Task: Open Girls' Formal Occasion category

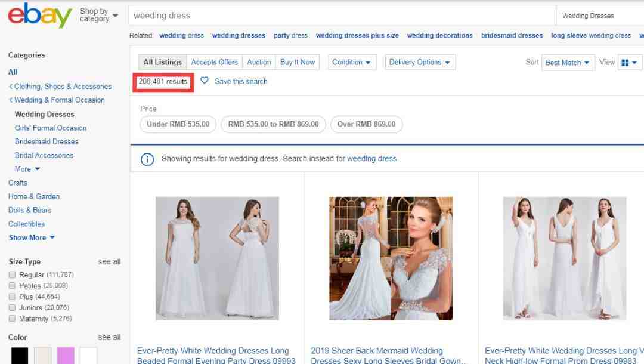Action: 51,128
